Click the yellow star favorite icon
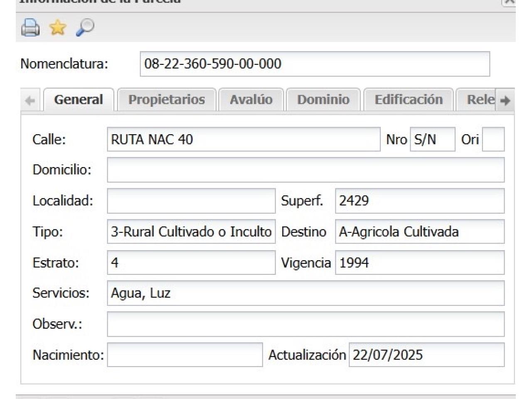The height and width of the screenshot is (399, 532). point(58,28)
